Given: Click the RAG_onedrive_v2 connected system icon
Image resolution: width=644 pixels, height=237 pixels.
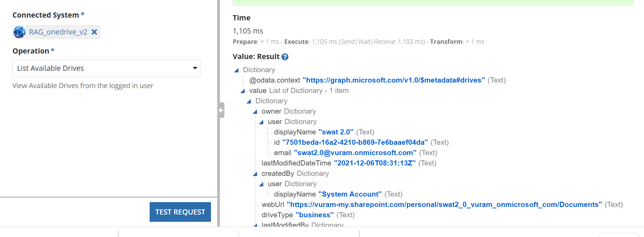Looking at the screenshot, I should (x=19, y=32).
